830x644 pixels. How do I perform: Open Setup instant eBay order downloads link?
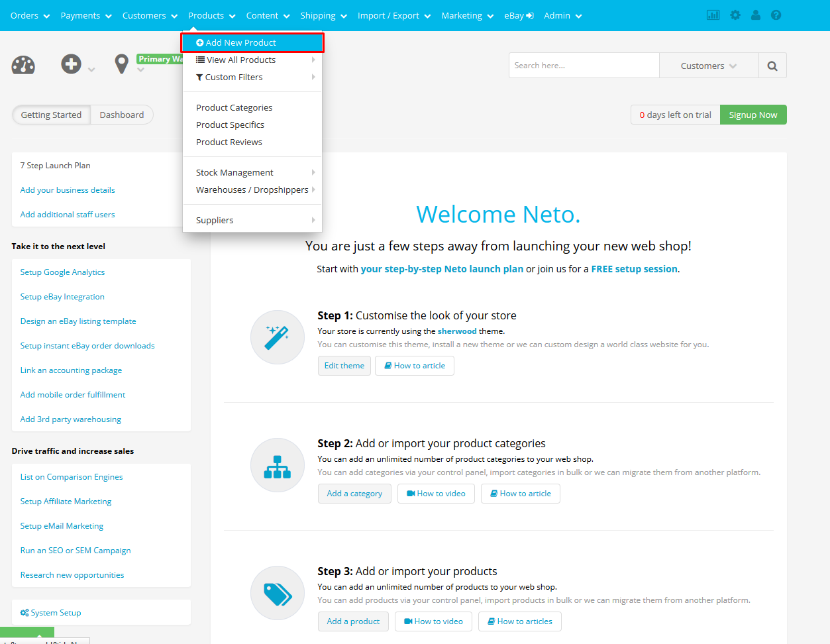(87, 346)
